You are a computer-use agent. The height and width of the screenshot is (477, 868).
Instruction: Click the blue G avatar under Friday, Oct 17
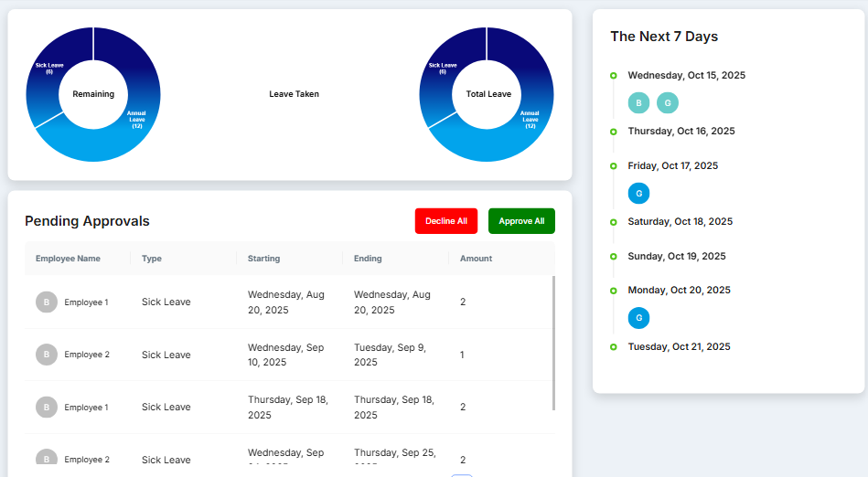[x=638, y=193]
